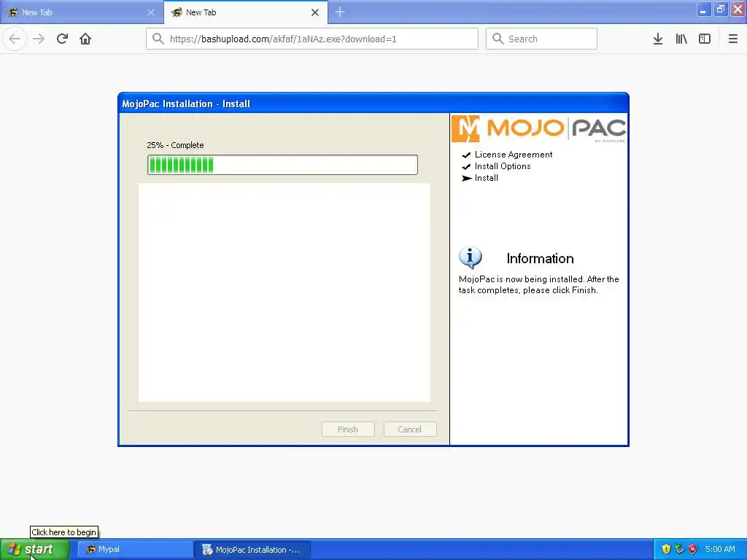Open the Windows Start button
Viewport: 747px width, 560px height.
pos(35,549)
